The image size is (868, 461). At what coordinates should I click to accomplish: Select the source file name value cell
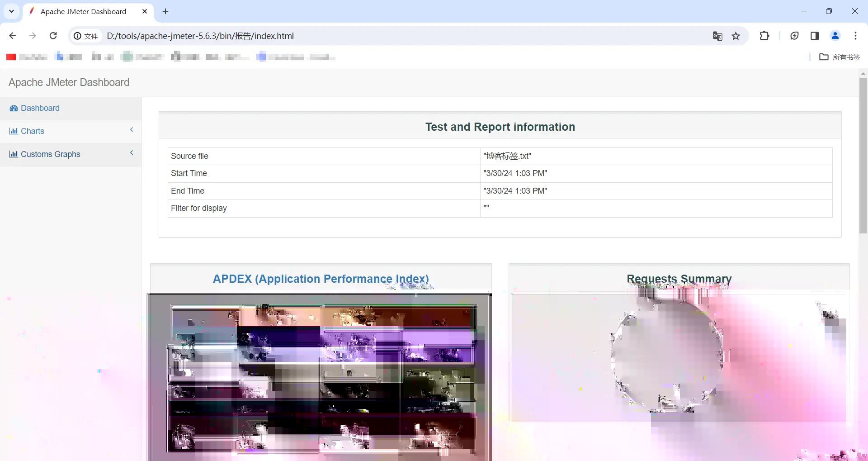pos(656,156)
